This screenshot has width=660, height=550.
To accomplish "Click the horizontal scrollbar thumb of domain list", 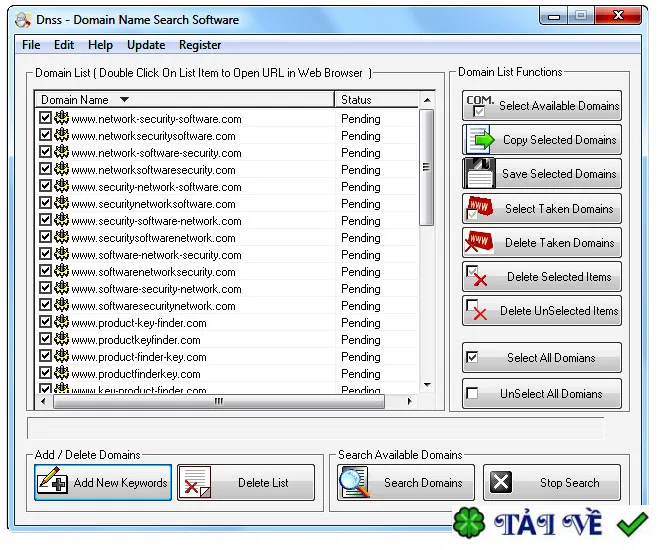I will [219, 401].
